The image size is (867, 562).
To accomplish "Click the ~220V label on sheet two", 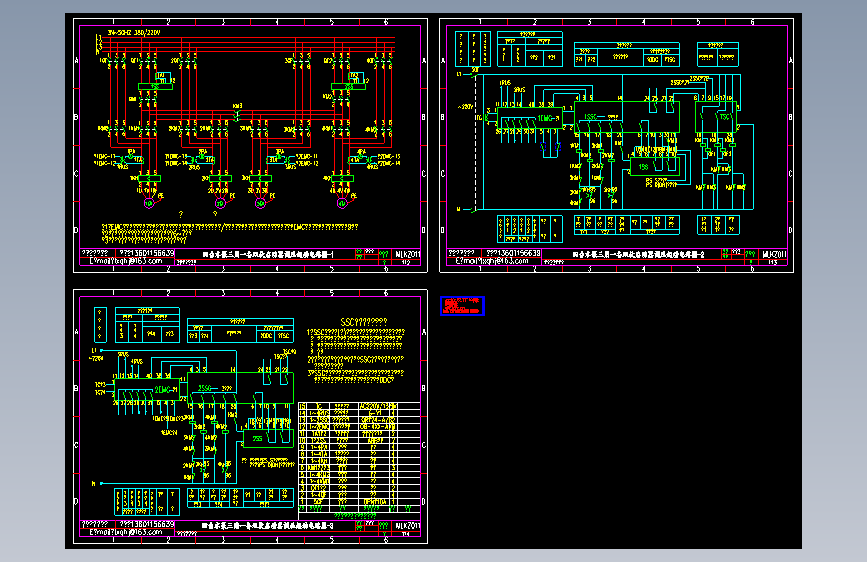I will [x=465, y=107].
